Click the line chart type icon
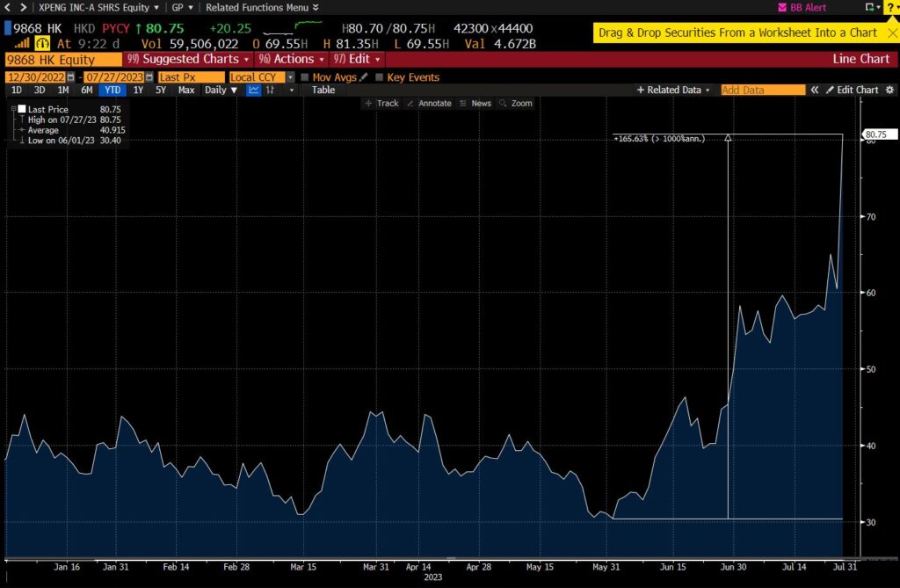 [x=253, y=90]
